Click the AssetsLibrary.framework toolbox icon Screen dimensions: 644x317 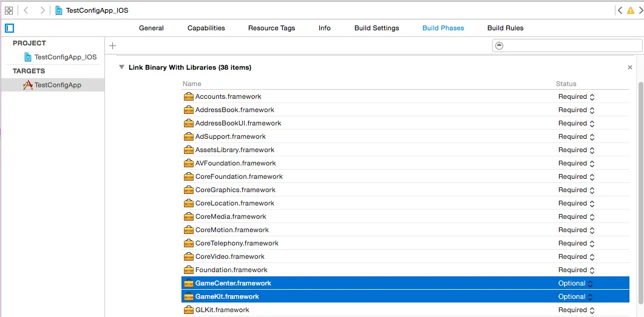[189, 150]
